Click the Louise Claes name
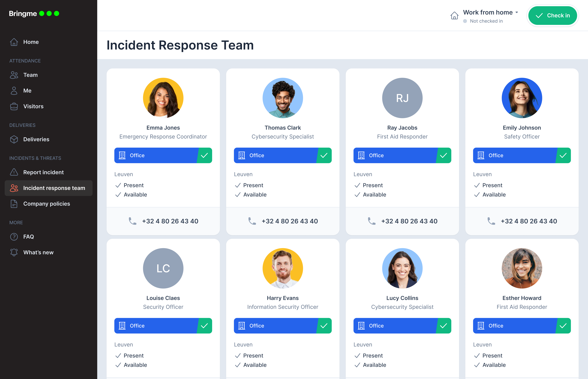Image resolution: width=588 pixels, height=379 pixels. [x=163, y=298]
